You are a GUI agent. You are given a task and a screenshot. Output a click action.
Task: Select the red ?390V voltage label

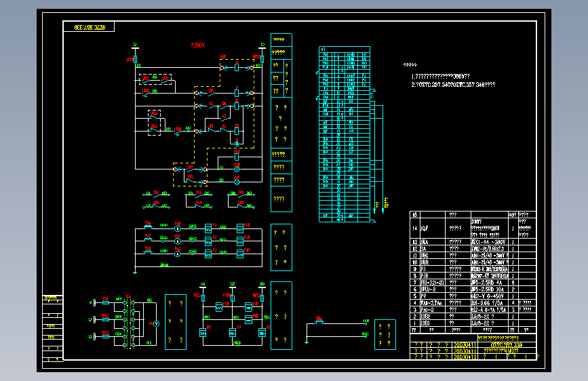click(197, 45)
